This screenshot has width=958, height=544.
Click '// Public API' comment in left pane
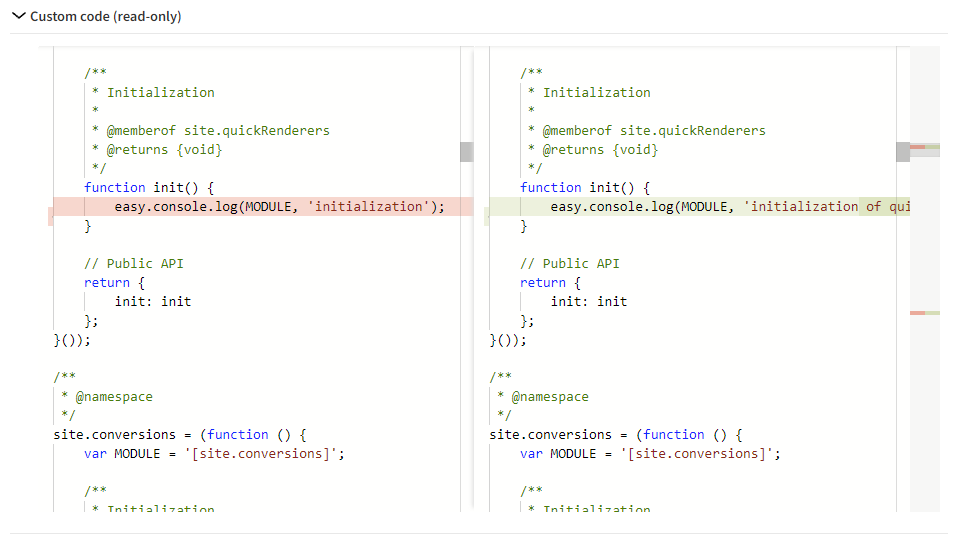[x=134, y=264]
